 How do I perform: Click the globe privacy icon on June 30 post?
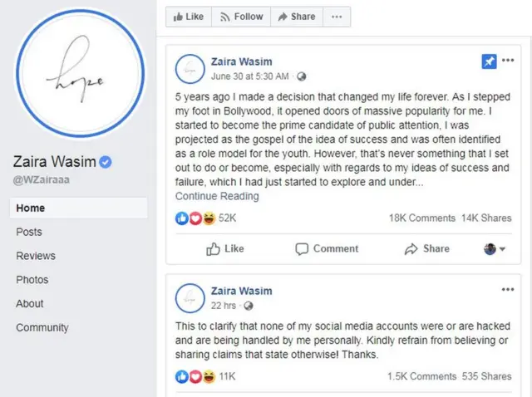pyautogui.click(x=301, y=76)
